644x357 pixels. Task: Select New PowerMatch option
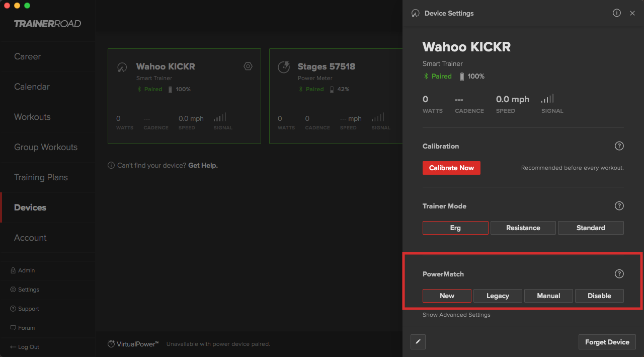pos(447,296)
